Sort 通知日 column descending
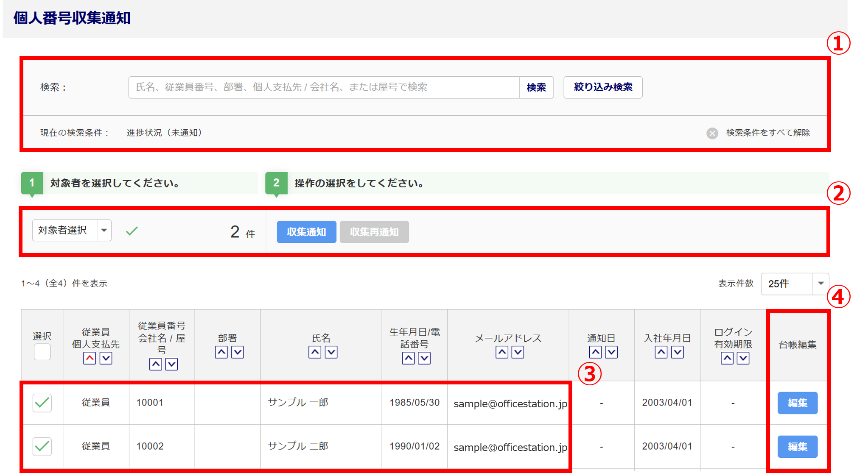The width and height of the screenshot is (868, 473). pos(611,352)
